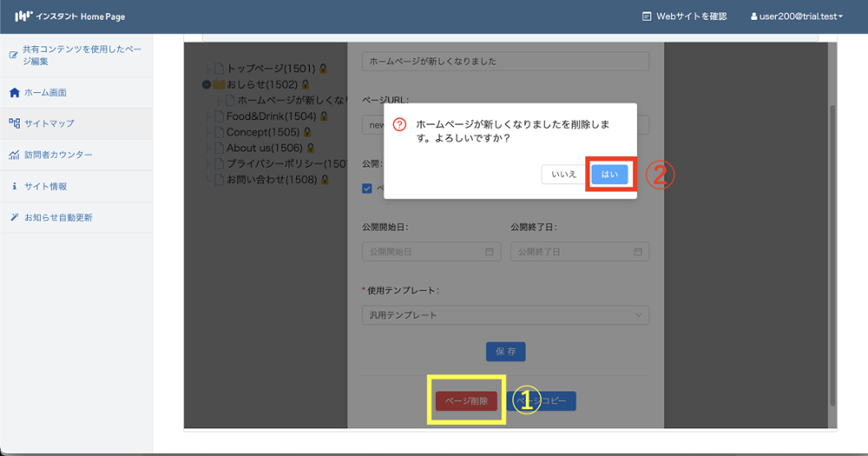Click the ホーム画面 house icon in sidebar
This screenshot has height=456, width=868.
(14, 92)
